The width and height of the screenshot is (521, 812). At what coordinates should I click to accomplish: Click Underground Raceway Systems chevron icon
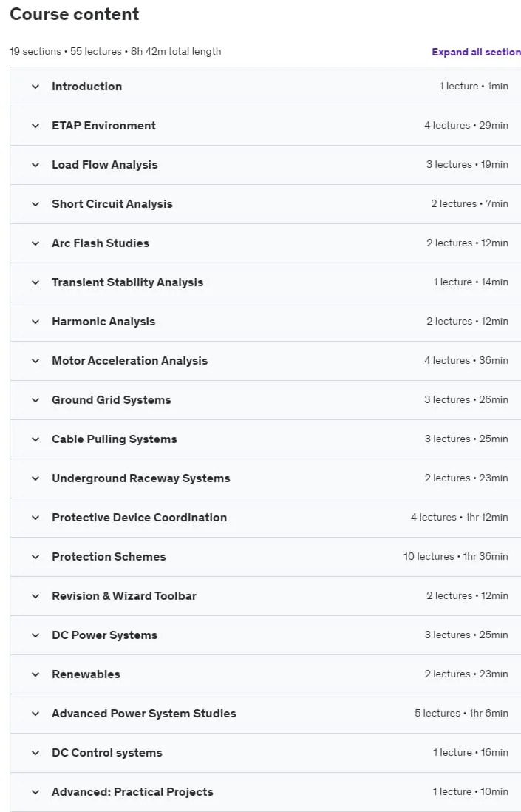click(35, 478)
